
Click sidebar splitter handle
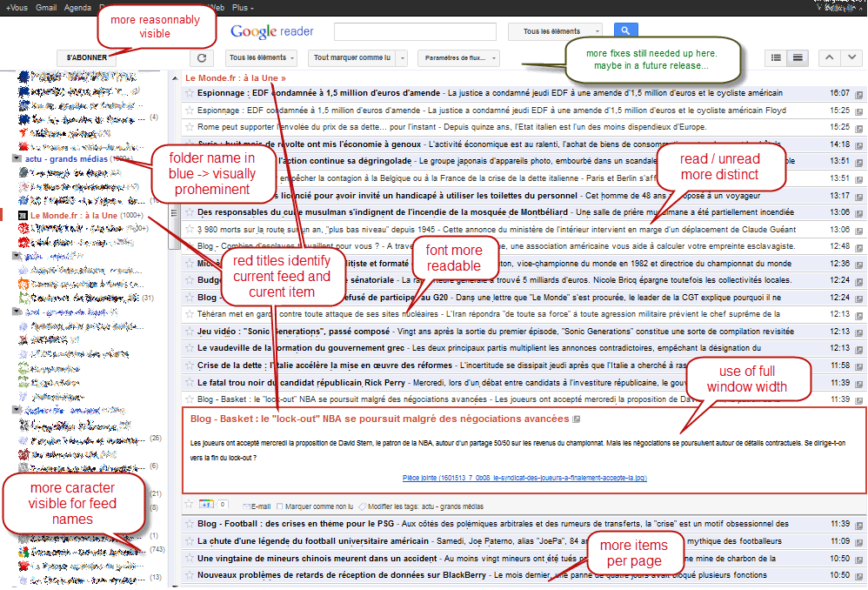click(174, 212)
